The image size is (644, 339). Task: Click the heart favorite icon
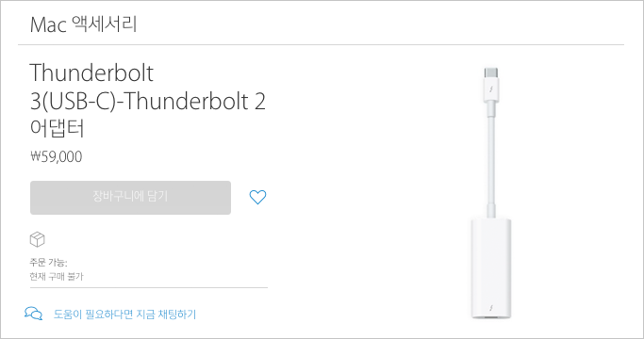[258, 198]
